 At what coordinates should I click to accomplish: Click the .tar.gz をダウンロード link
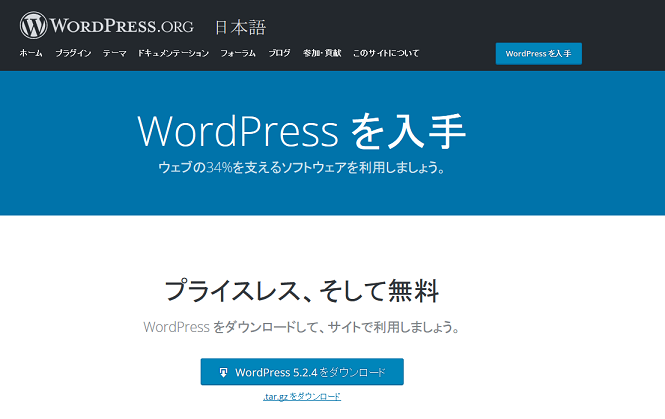(x=302, y=397)
